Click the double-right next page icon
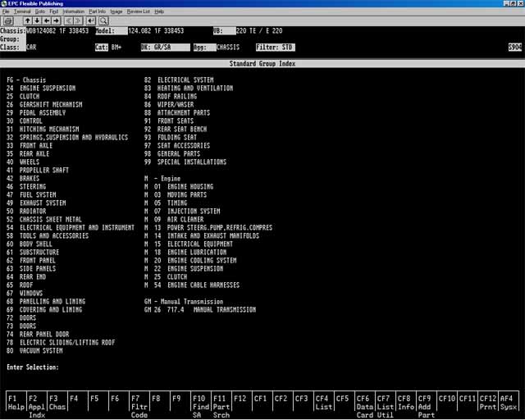525x420 pixels. point(78,21)
